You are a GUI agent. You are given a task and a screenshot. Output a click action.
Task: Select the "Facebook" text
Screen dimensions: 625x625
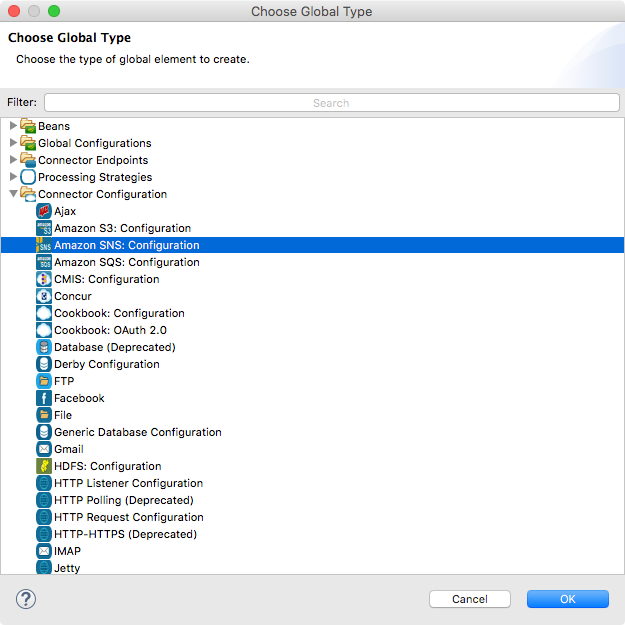point(79,398)
